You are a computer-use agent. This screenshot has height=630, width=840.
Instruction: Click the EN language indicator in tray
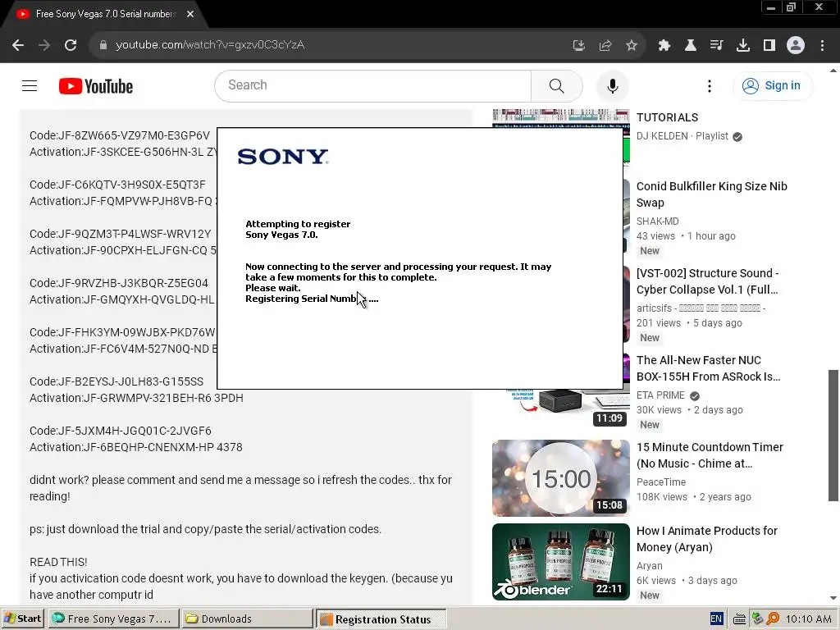coord(716,619)
